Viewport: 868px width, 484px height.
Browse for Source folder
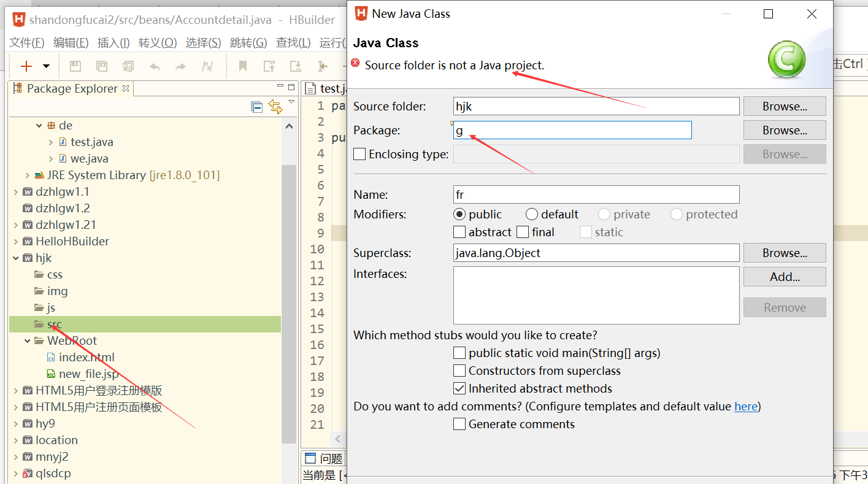pyautogui.click(x=785, y=106)
